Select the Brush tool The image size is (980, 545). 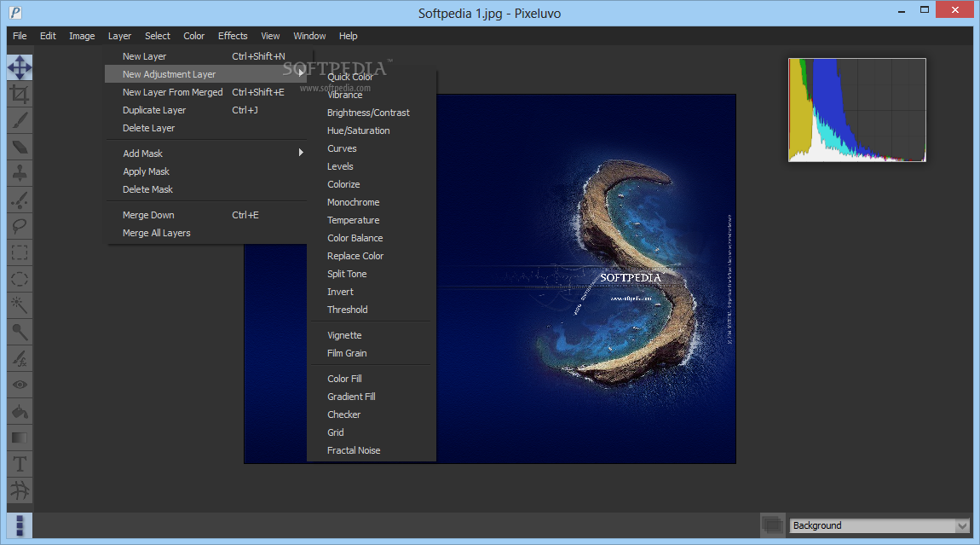click(x=20, y=120)
